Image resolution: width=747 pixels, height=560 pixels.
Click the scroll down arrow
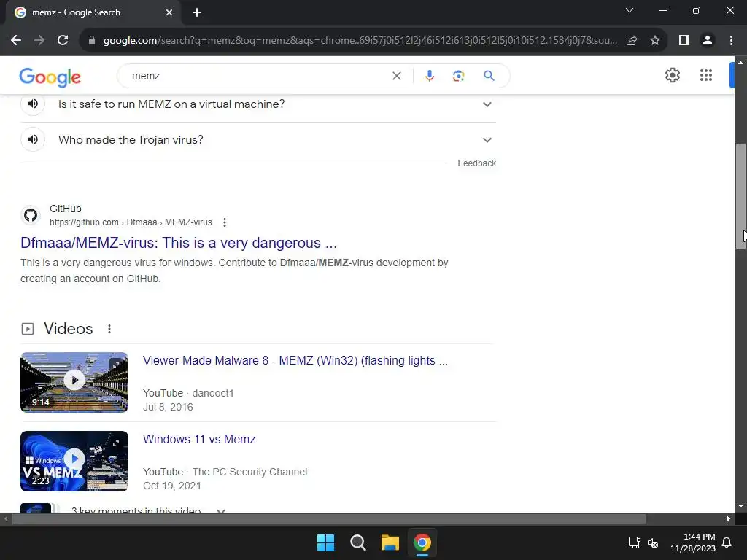click(x=740, y=506)
